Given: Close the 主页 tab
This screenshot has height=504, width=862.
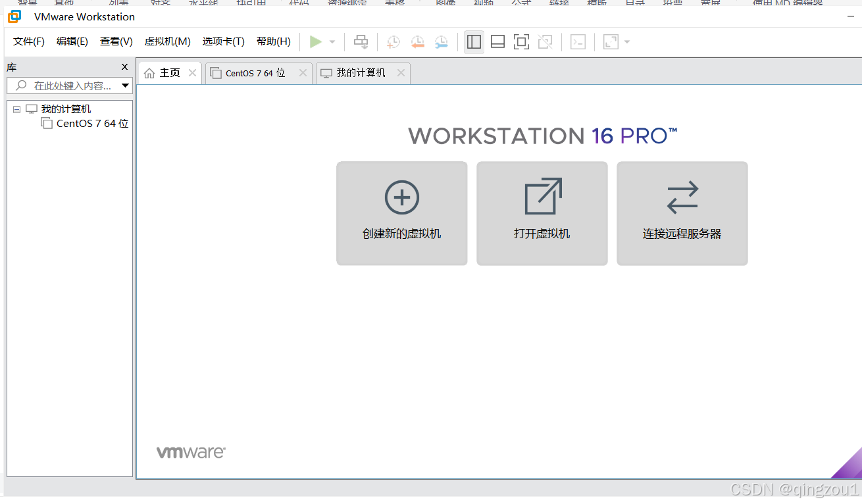Looking at the screenshot, I should coord(192,73).
